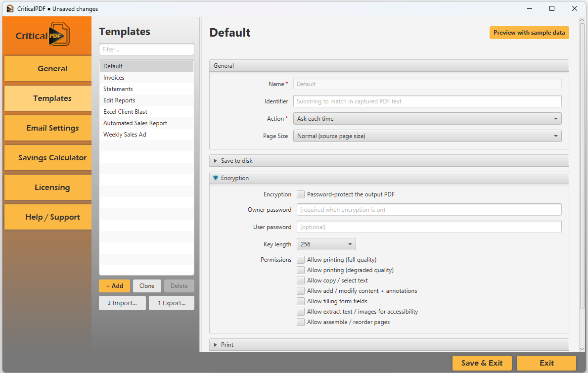Add a new template
This screenshot has width=588, height=373.
click(114, 286)
